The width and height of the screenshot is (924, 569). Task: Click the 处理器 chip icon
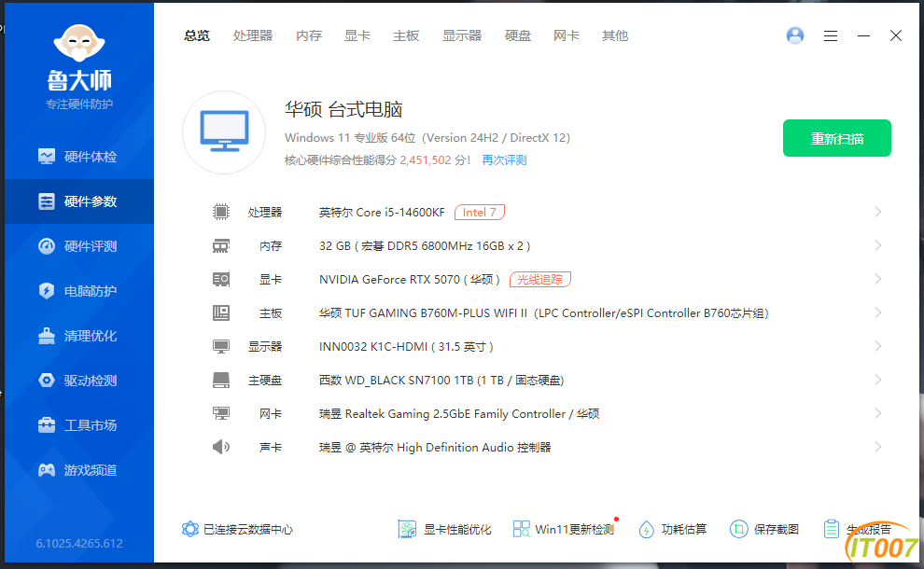point(221,212)
